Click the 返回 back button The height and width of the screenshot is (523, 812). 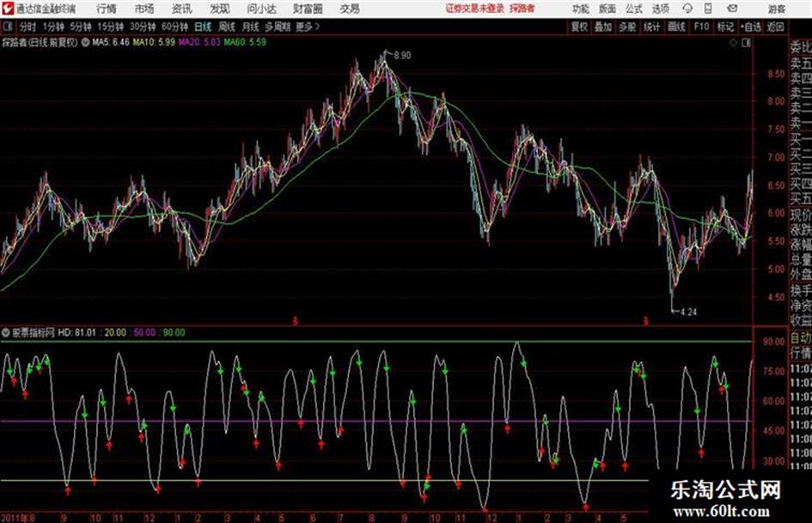775,27
